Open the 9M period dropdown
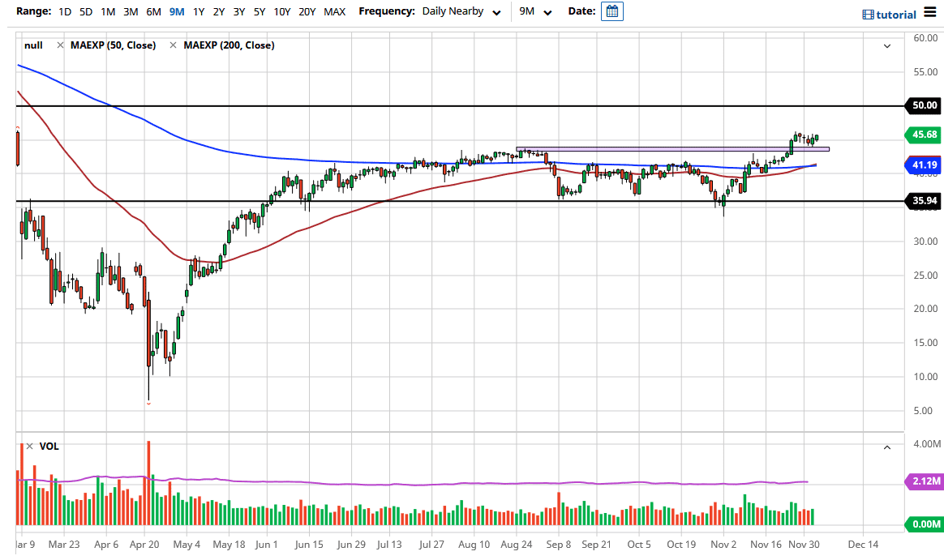Viewport: 944px width, 560px height. pyautogui.click(x=534, y=11)
